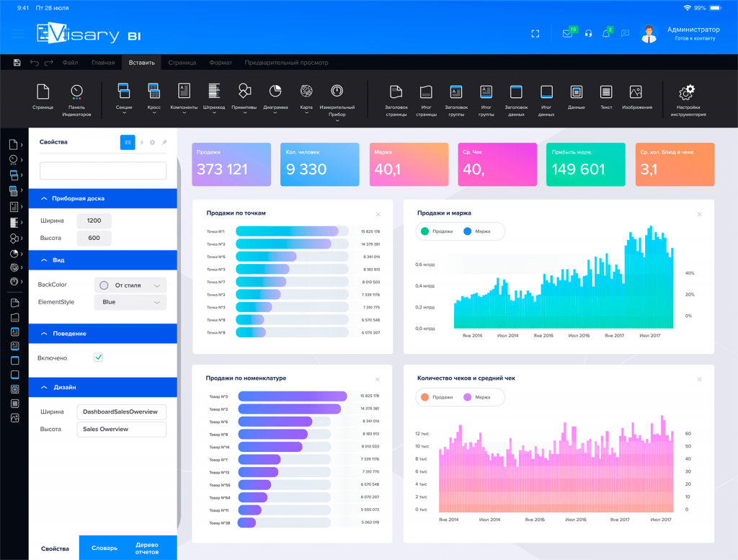
Task: Open the Файл menu
Action: (70, 63)
